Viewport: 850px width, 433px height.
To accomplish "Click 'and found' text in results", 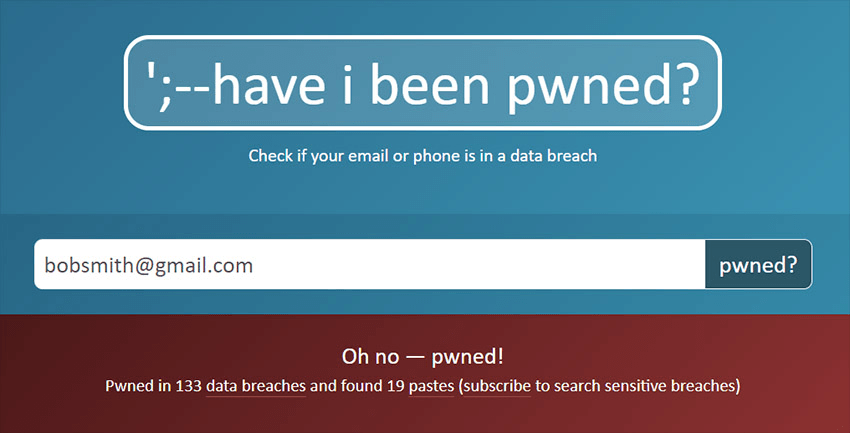I will coord(346,385).
